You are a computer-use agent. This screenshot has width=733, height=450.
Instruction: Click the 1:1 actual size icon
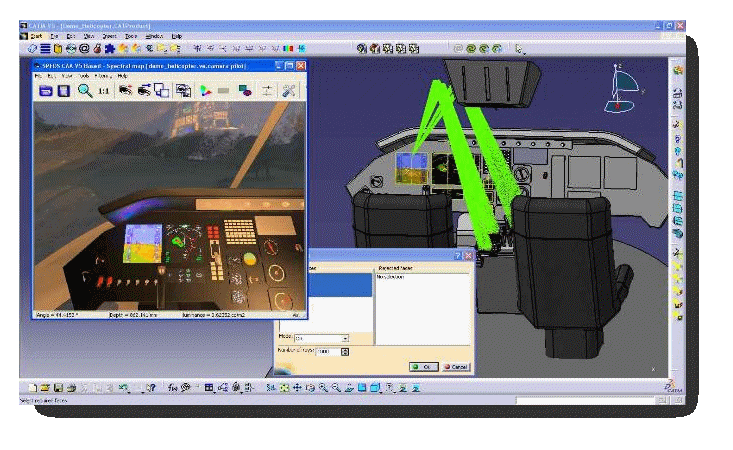tap(104, 90)
